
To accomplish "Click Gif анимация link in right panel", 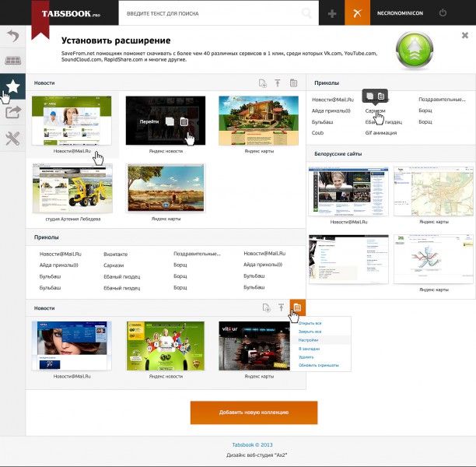I will point(381,133).
